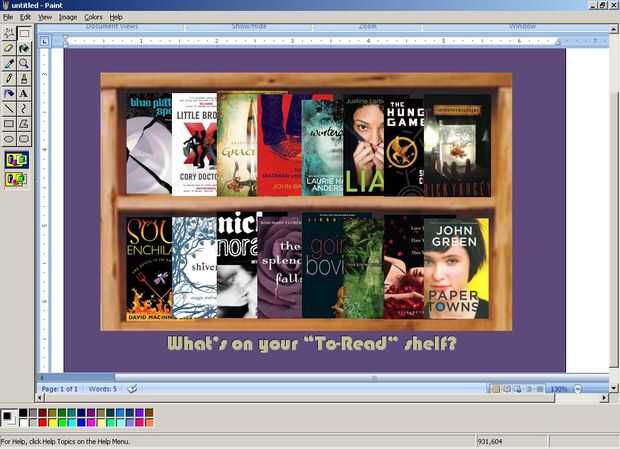Image resolution: width=620 pixels, height=450 pixels.
Task: Choose the Magnifier tool
Action: (24, 63)
